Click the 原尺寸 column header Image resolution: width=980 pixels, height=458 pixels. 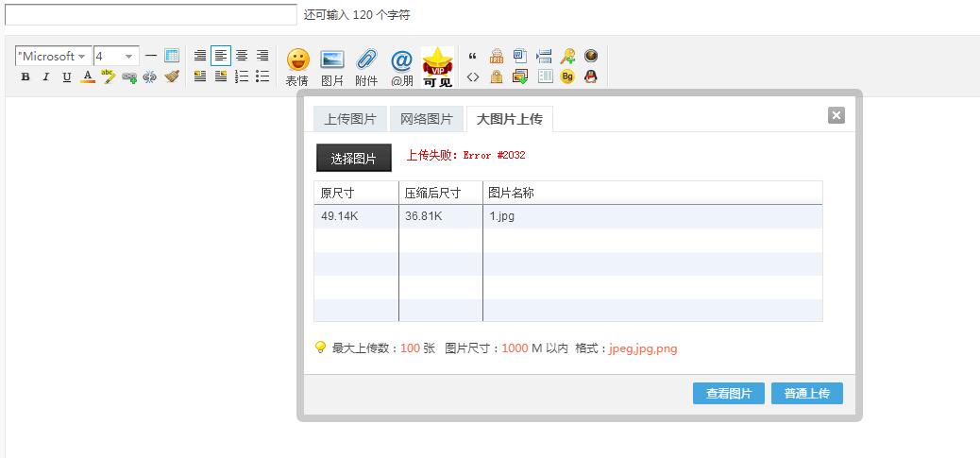356,193
